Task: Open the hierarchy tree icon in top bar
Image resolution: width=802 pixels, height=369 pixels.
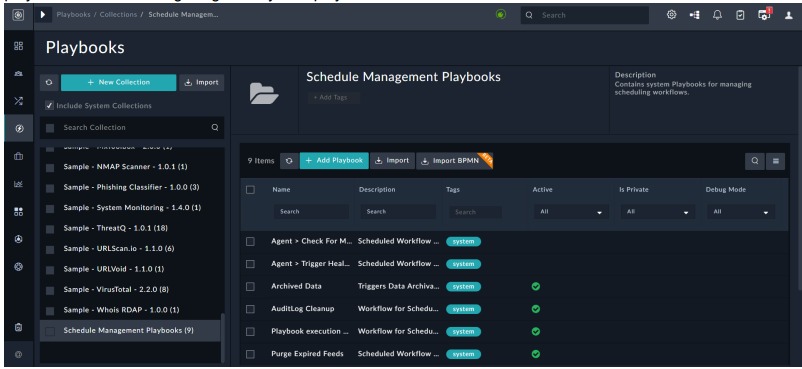Action: pos(694,15)
